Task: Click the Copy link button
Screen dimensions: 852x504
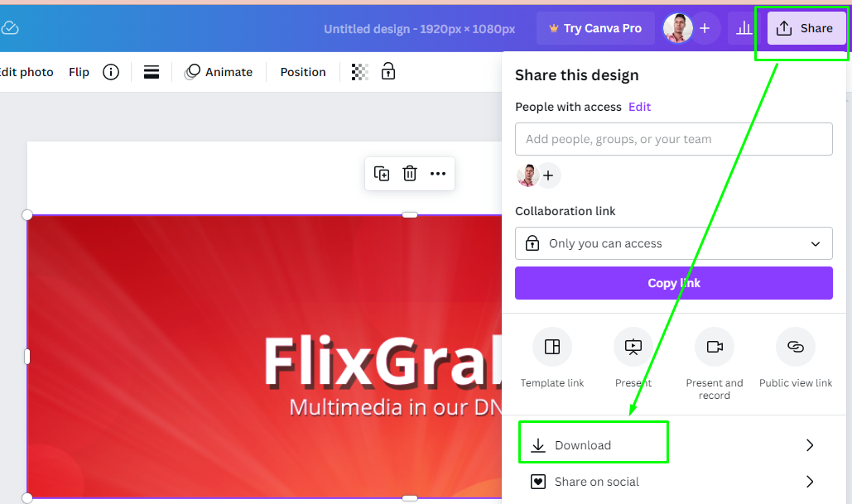Action: 674,283
